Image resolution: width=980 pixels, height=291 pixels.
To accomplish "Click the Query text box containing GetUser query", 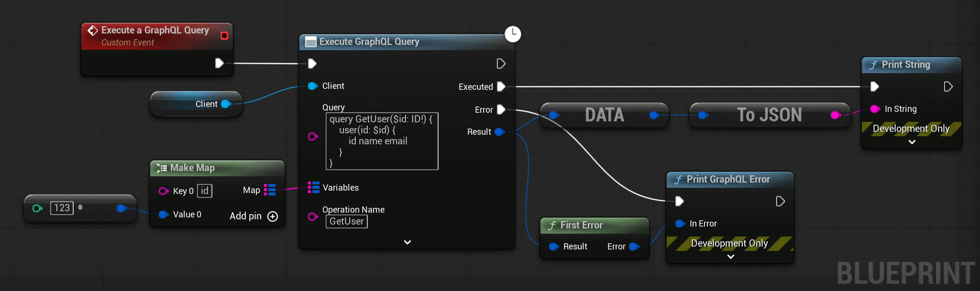I will pos(382,141).
